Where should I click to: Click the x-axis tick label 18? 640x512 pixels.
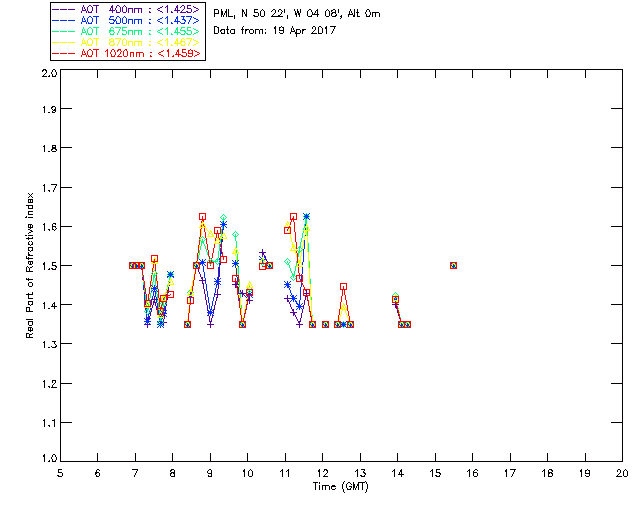pos(547,473)
